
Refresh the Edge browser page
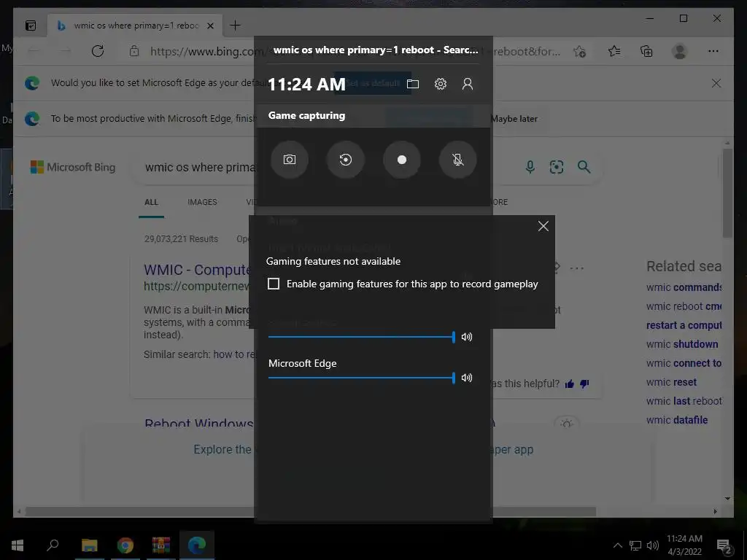(x=98, y=51)
